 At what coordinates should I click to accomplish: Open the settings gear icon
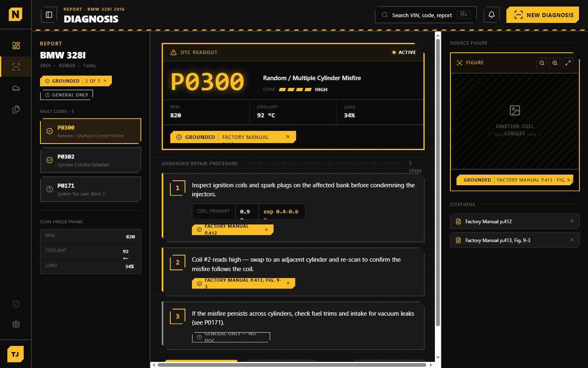[16, 324]
